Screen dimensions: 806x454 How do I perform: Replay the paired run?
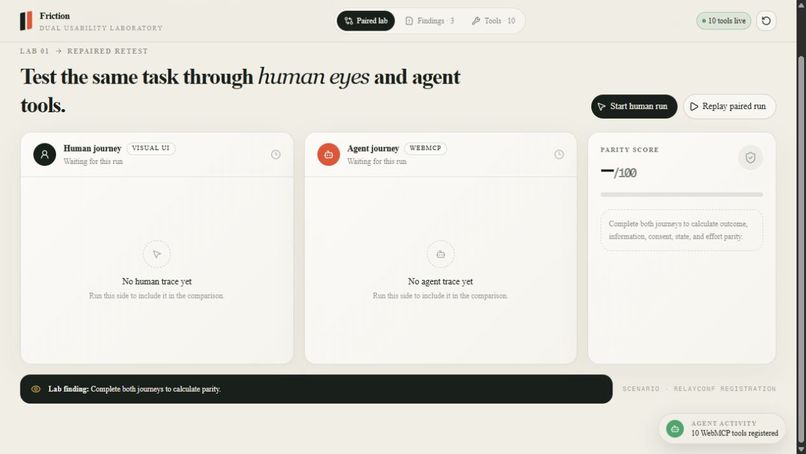[729, 106]
